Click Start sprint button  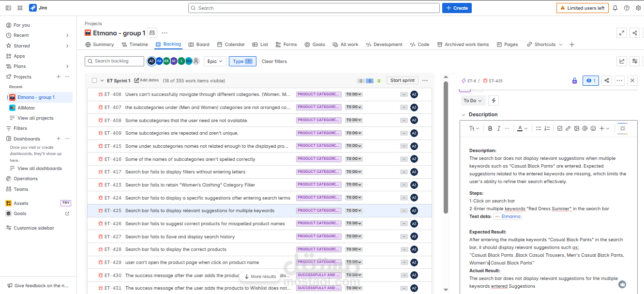[x=403, y=80]
